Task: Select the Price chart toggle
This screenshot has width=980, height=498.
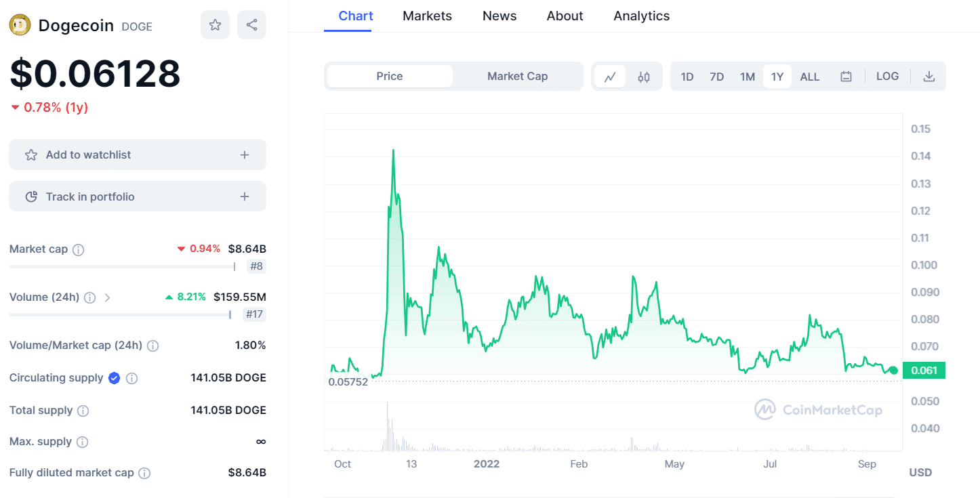Action: tap(390, 76)
